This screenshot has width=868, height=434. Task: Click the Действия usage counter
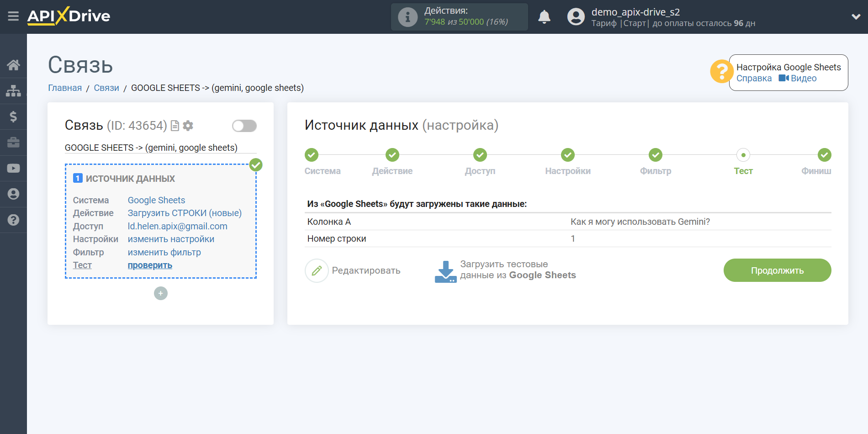tap(459, 17)
